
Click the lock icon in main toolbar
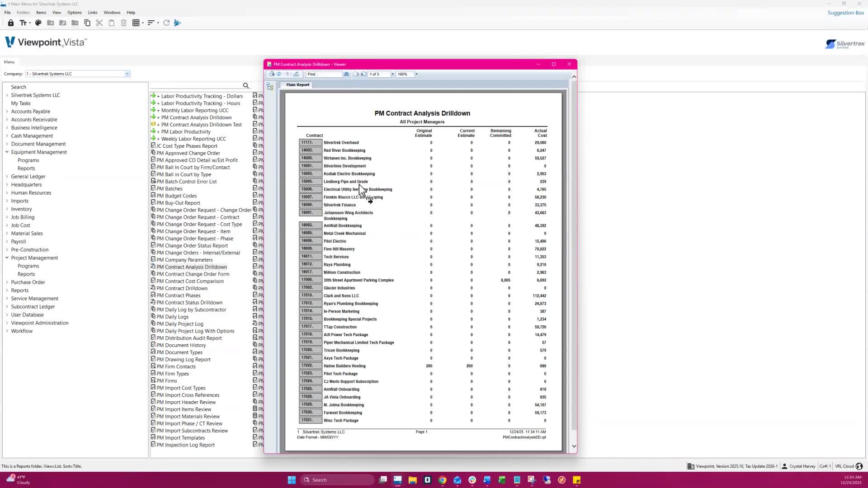[11, 23]
